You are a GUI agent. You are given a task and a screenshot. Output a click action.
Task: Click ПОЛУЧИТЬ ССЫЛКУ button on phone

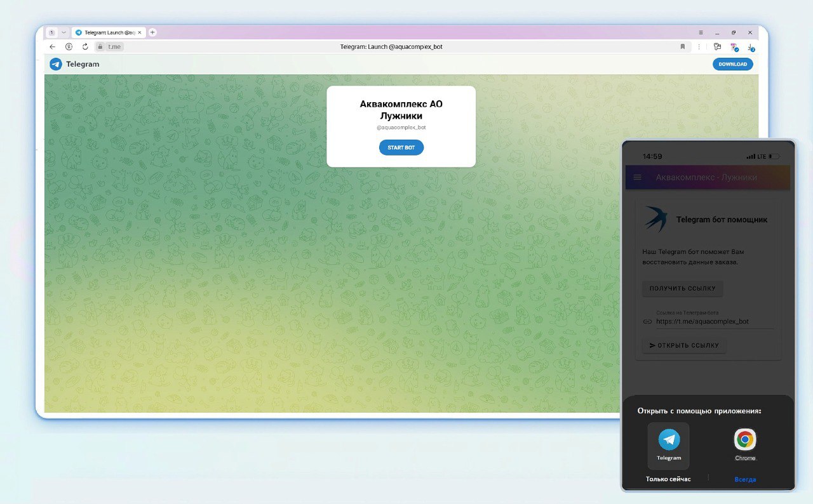pos(683,289)
